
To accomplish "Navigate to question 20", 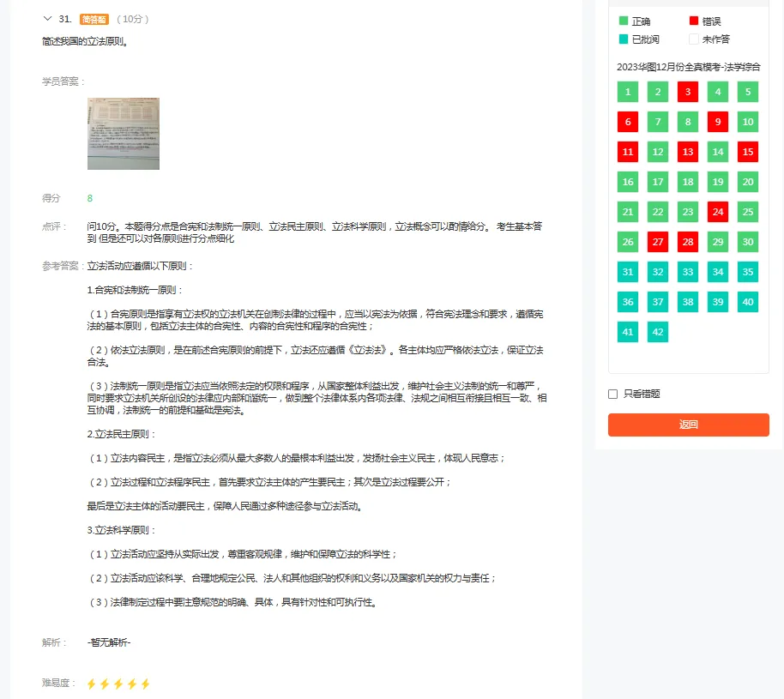I will click(748, 182).
